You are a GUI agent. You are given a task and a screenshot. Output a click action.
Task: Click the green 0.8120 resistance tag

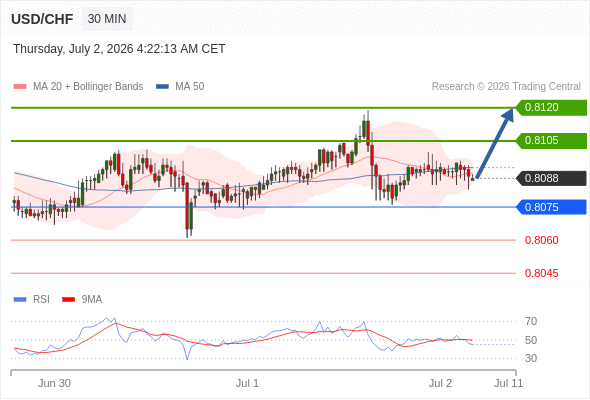[551, 108]
